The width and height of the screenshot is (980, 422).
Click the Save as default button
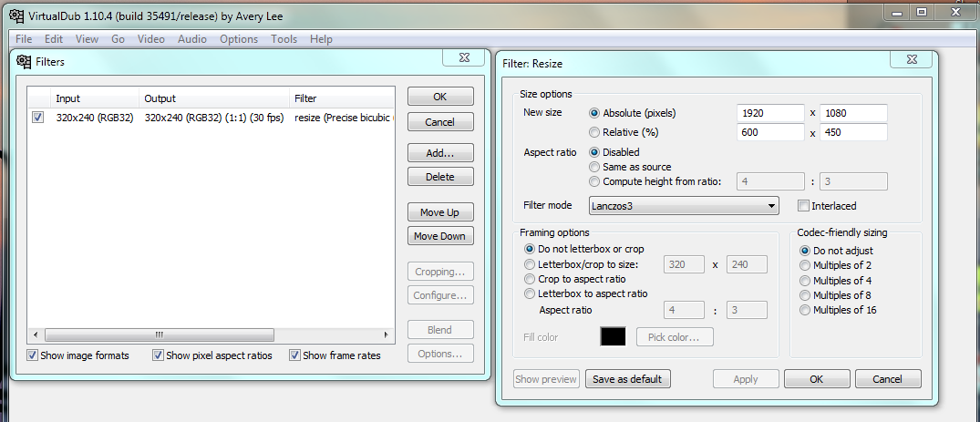point(627,379)
